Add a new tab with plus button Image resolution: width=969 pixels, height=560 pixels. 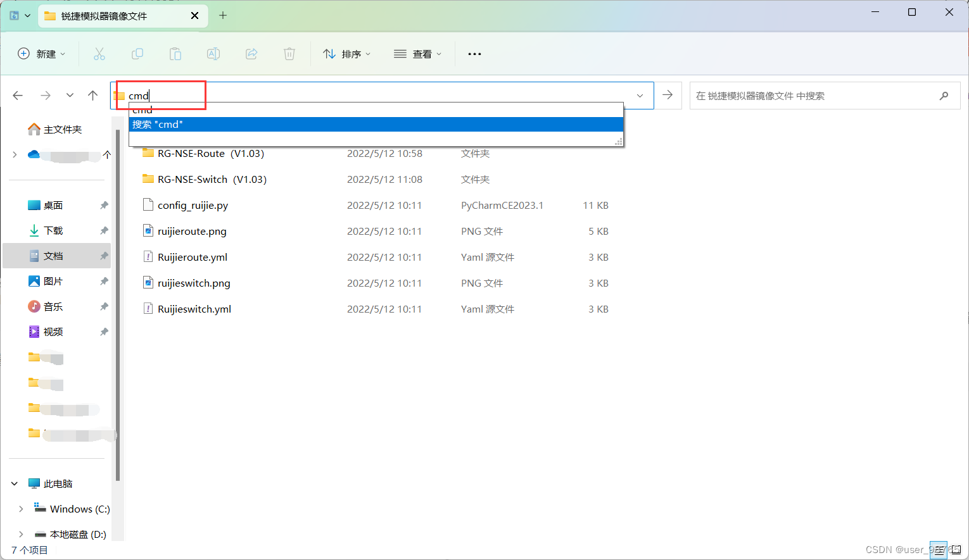(223, 15)
